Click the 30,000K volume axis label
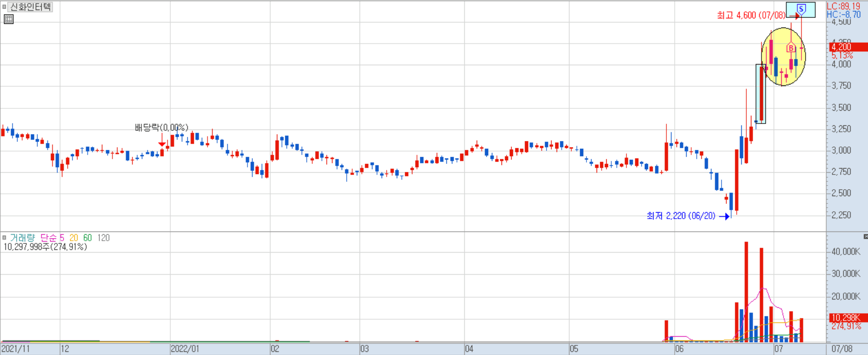The height and width of the screenshot is (355, 868). 845,274
